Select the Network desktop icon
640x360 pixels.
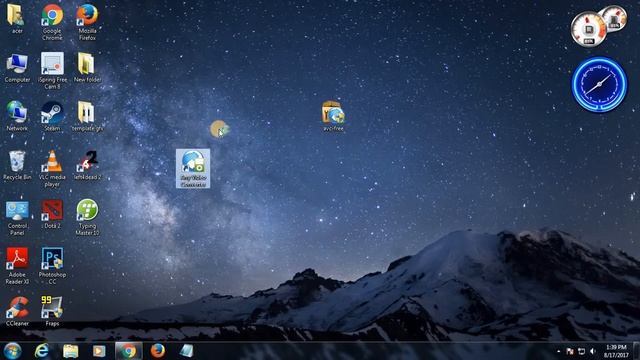pos(17,116)
